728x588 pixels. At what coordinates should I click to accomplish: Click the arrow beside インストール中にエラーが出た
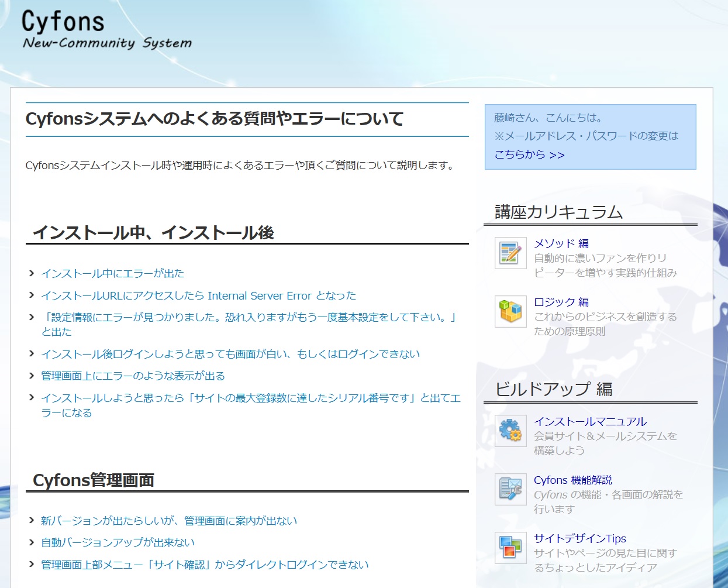[31, 273]
